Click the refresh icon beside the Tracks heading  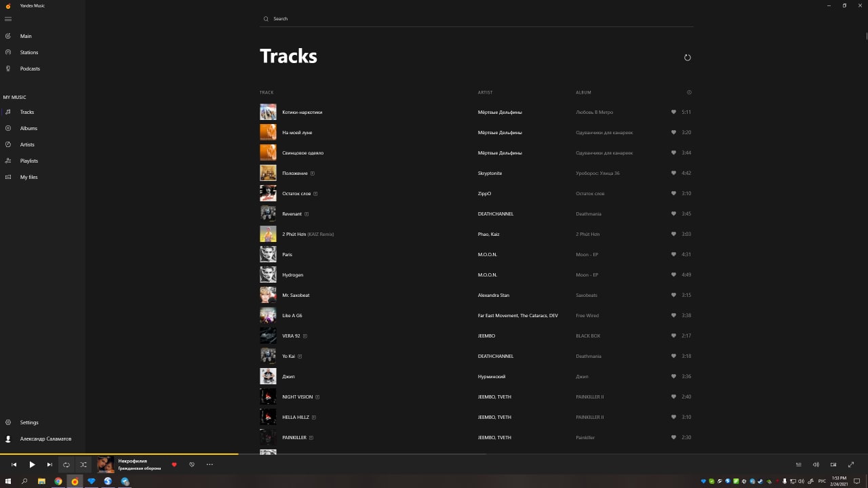point(687,58)
